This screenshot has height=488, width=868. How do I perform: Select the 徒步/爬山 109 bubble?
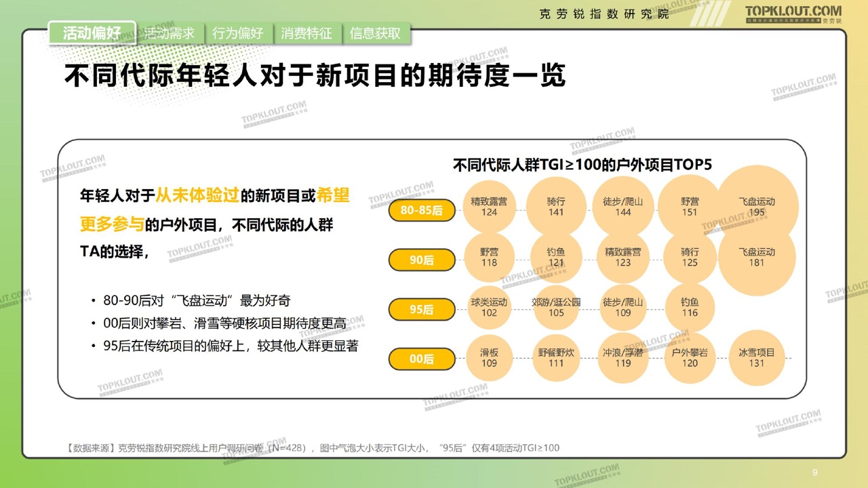coord(623,307)
